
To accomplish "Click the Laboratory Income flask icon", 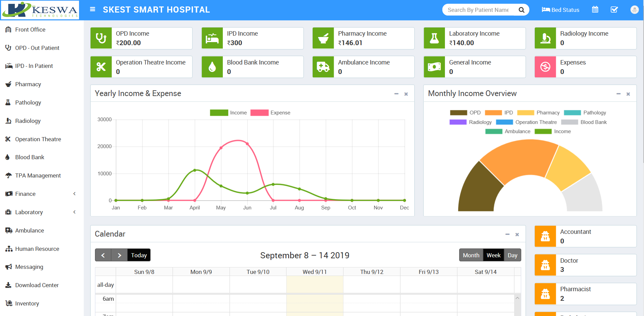I will pos(434,38).
